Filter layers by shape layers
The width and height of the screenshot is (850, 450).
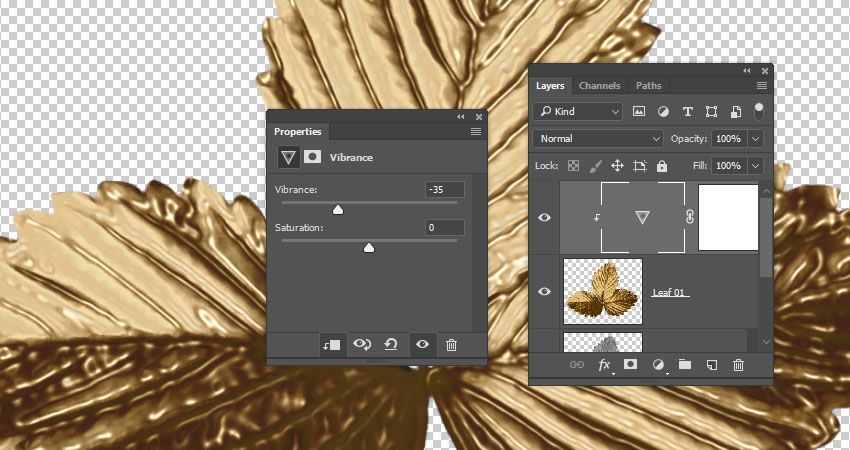711,111
